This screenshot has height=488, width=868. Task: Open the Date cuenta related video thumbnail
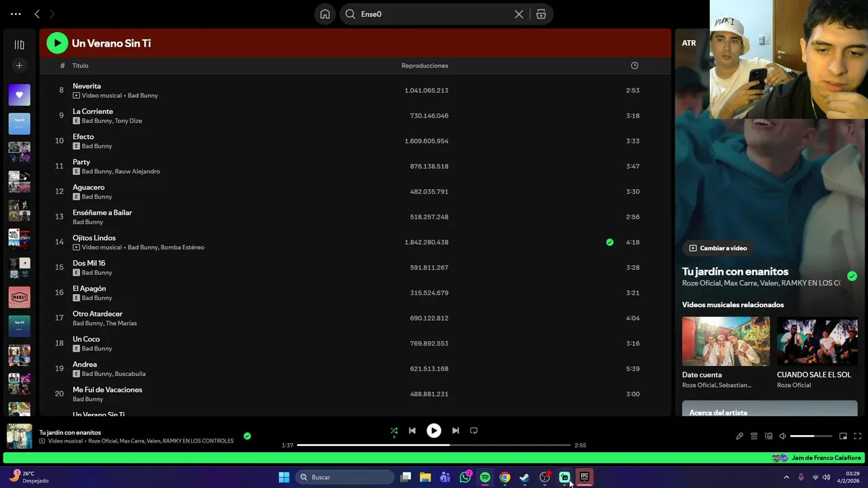point(726,342)
